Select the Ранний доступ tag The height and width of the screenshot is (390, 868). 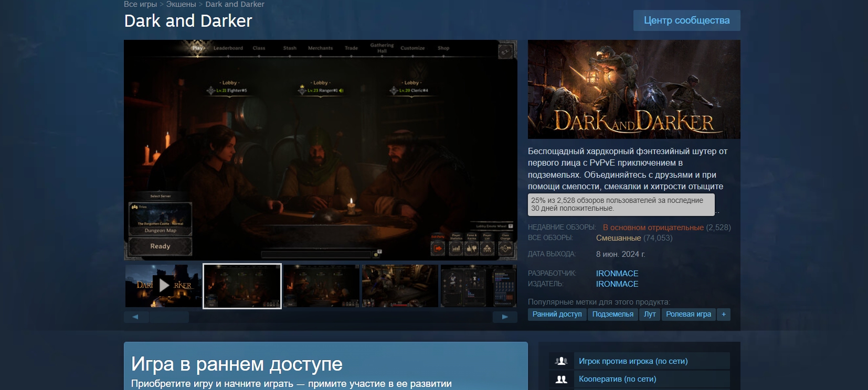[557, 315]
